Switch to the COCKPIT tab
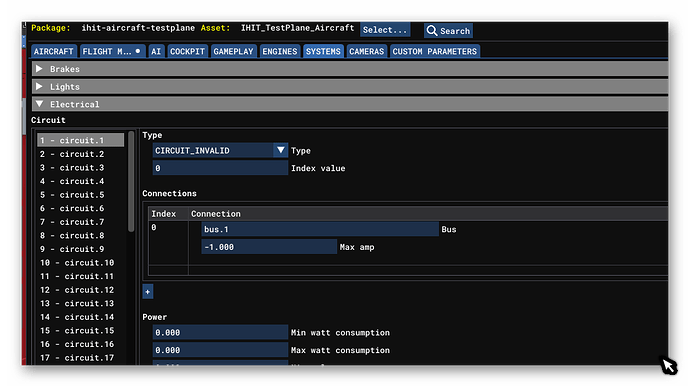The image size is (690, 386). click(187, 51)
